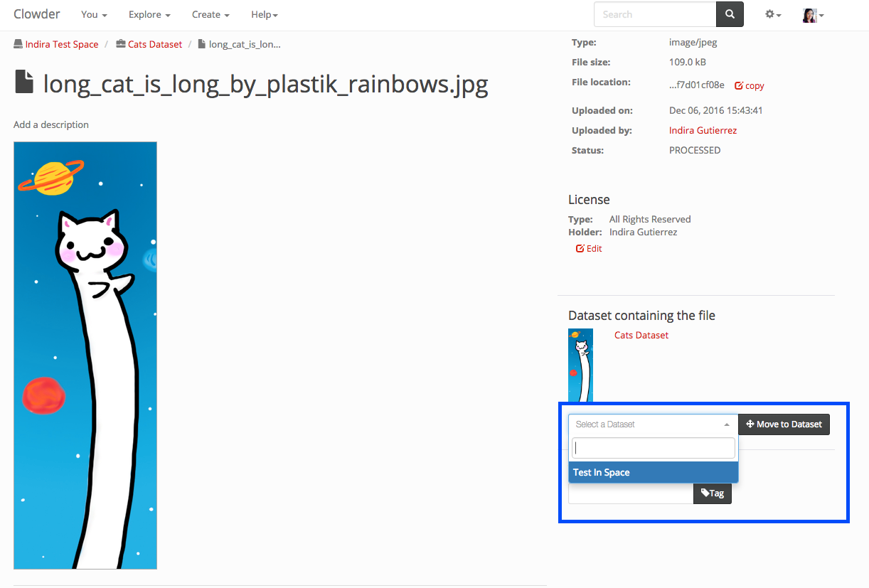The height and width of the screenshot is (588, 869).
Task: Open the Help menu
Action: tap(265, 15)
